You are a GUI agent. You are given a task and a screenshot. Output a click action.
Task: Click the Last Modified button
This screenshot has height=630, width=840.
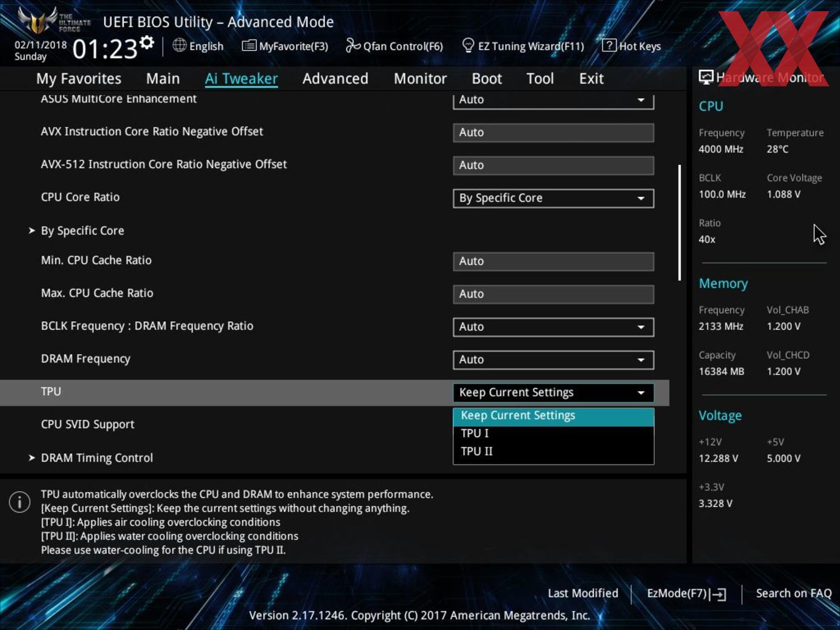click(583, 593)
